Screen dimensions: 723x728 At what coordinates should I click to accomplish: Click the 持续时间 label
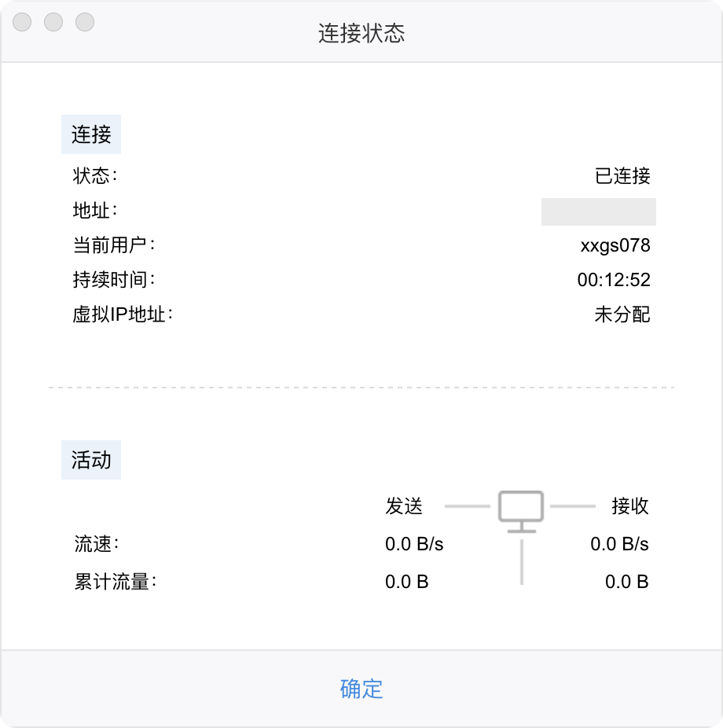tap(114, 280)
